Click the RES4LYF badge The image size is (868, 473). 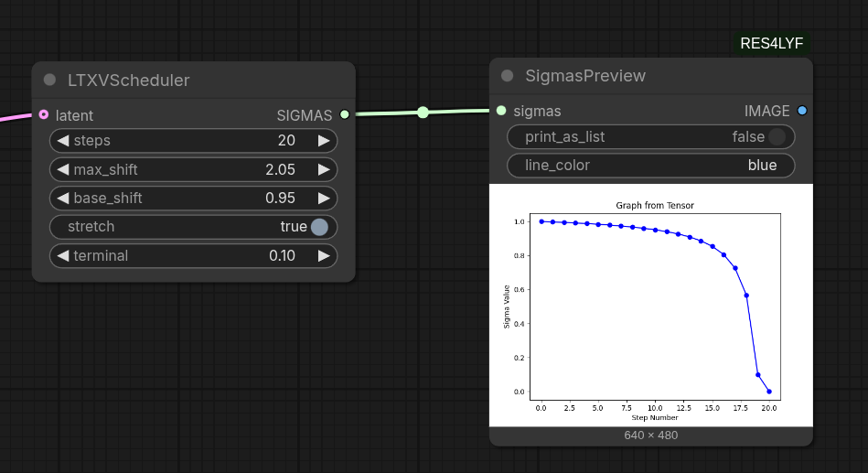coord(772,43)
